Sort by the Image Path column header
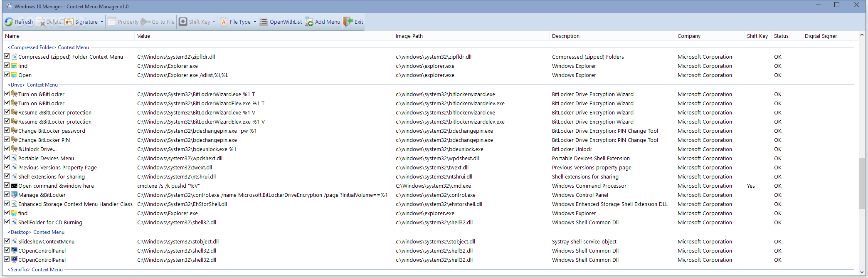Screen dimensions: 868x278 471,36
